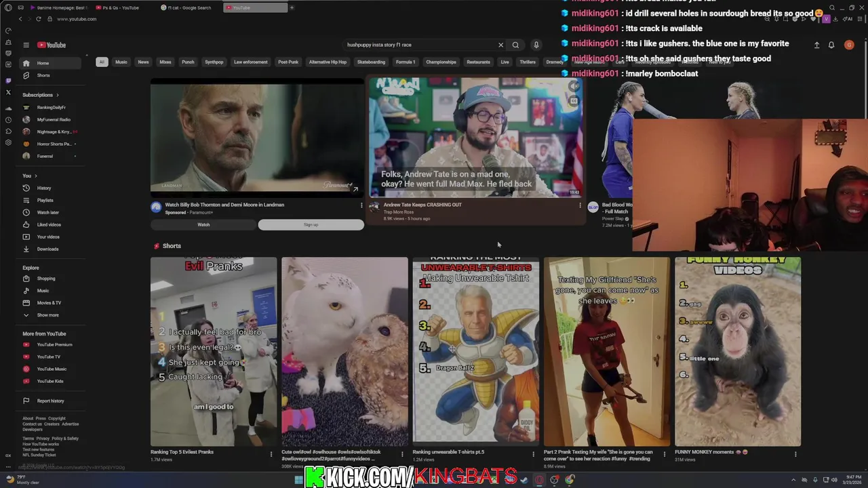Viewport: 868px width, 488px height.
Task: Open YouTube Premium link
Action: point(52,345)
